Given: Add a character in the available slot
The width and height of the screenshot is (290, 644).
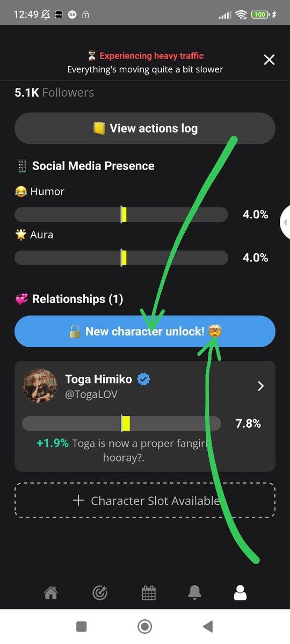Looking at the screenshot, I should [145, 500].
